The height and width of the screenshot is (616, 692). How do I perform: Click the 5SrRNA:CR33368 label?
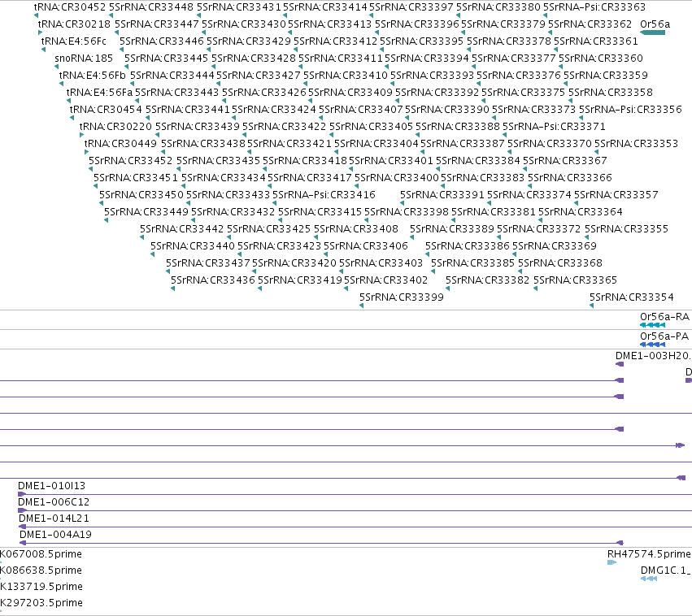coord(560,262)
